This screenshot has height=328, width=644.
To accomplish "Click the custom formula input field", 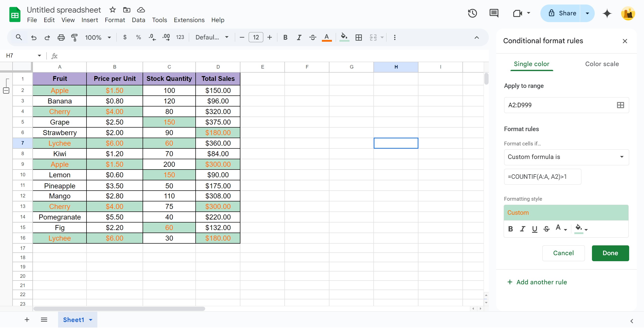I will [543, 177].
